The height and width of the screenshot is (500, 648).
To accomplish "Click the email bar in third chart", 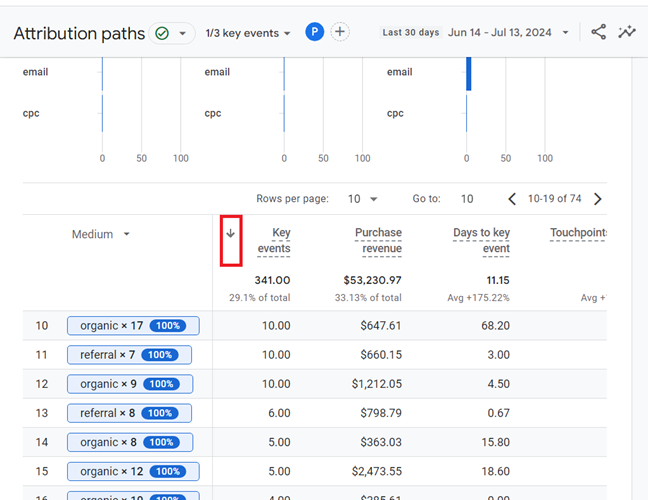I will [x=469, y=73].
